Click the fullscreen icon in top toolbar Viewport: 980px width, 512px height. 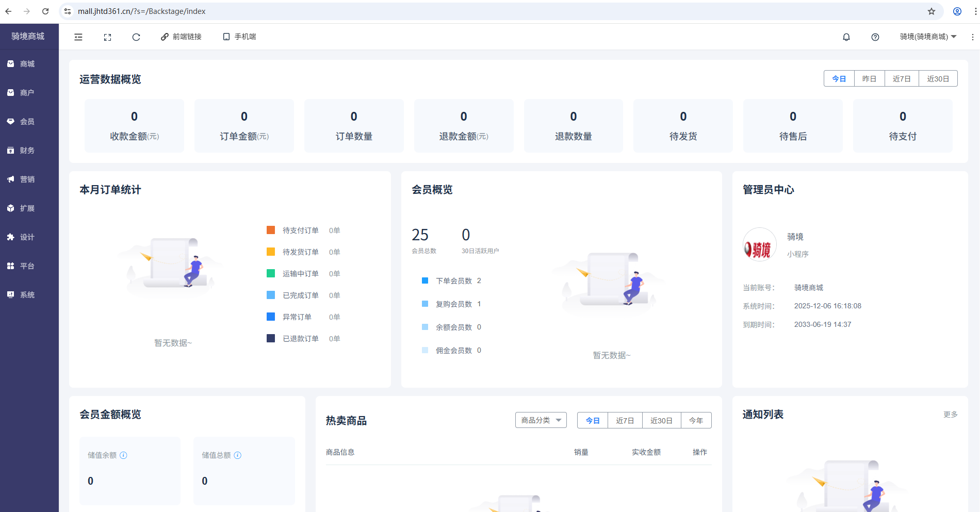[x=107, y=37]
